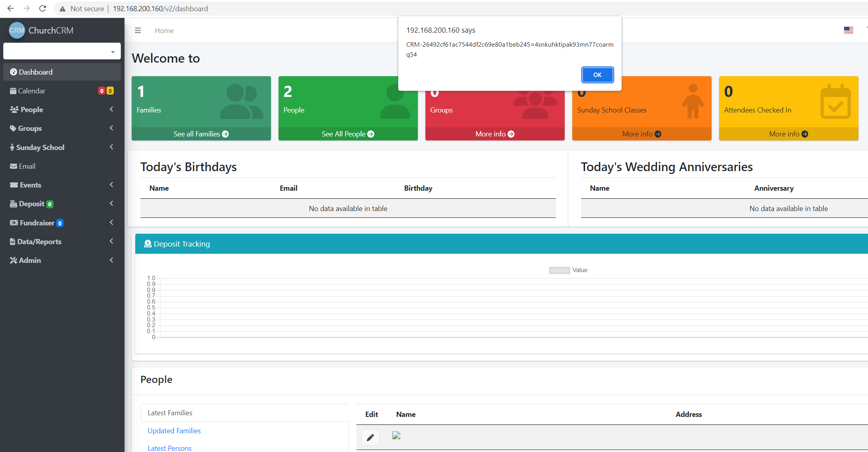The height and width of the screenshot is (452, 868).
Task: Click More info on the Groups card
Action: (494, 134)
